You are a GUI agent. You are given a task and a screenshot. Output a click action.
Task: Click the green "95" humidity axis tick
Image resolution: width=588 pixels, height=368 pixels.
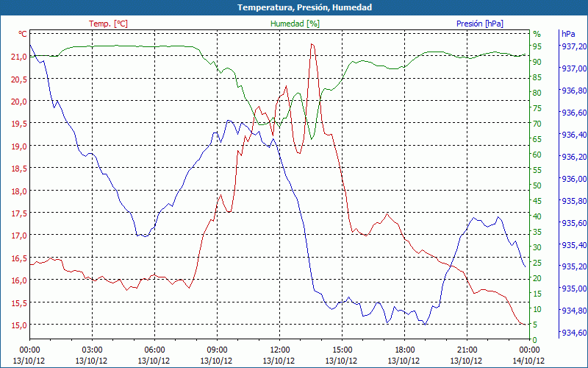537,46
